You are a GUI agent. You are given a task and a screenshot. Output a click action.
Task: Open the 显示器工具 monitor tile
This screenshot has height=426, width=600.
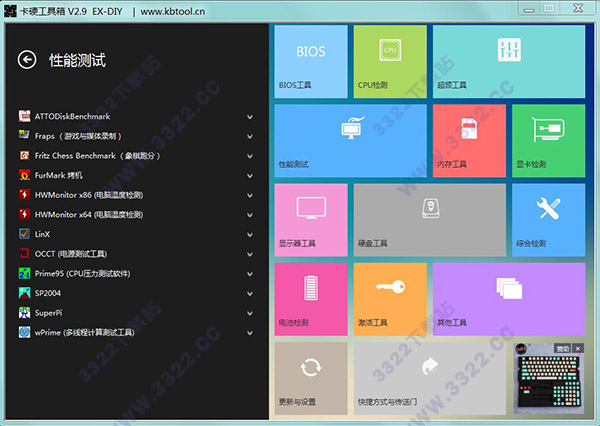click(311, 220)
